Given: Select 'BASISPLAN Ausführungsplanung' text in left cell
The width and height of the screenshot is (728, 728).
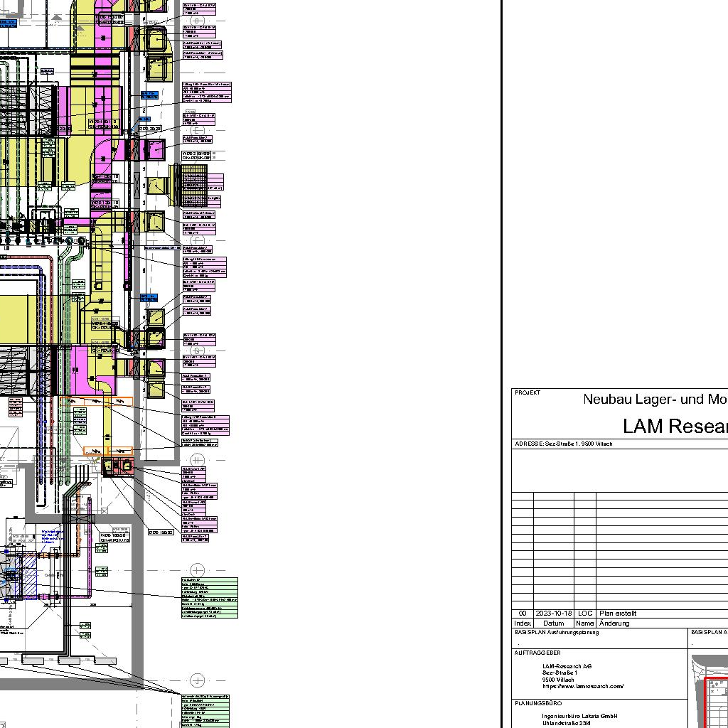Looking at the screenshot, I should [557, 632].
